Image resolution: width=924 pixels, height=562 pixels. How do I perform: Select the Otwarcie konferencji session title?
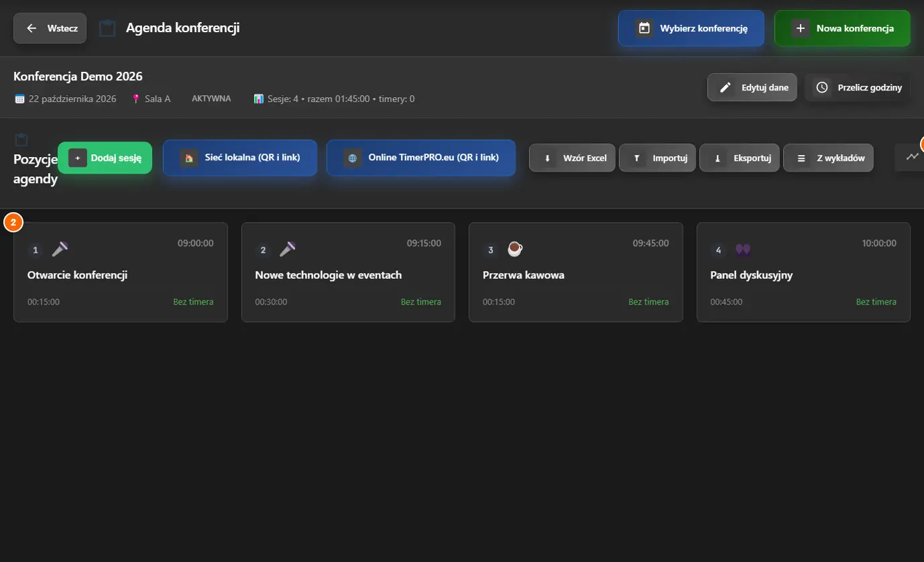(x=77, y=275)
